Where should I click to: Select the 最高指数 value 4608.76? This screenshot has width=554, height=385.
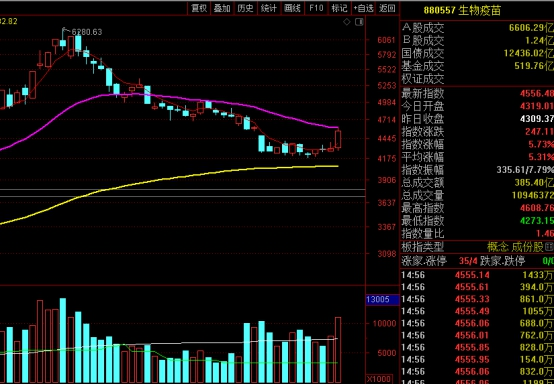coord(537,208)
